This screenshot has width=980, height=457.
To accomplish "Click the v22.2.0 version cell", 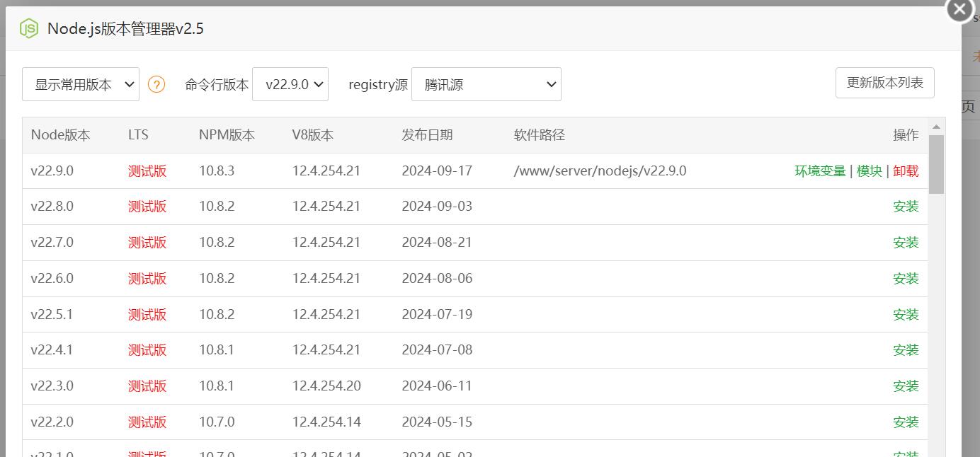I will pyautogui.click(x=52, y=422).
